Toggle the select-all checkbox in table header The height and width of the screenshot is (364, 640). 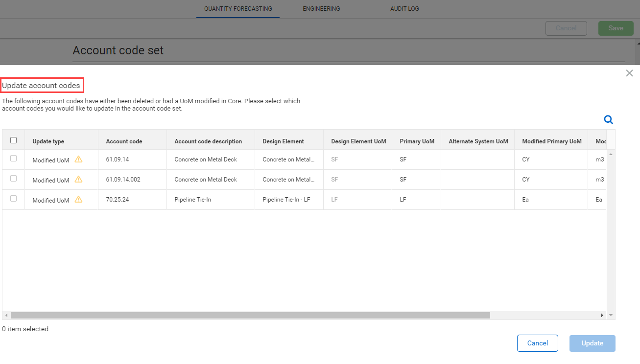[14, 140]
